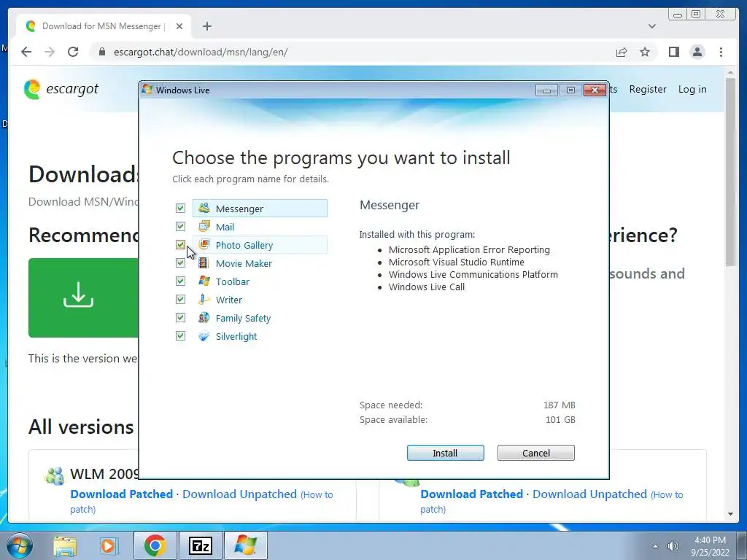Uncheck the Mail checkbox
This screenshot has width=747, height=560.
point(181,226)
